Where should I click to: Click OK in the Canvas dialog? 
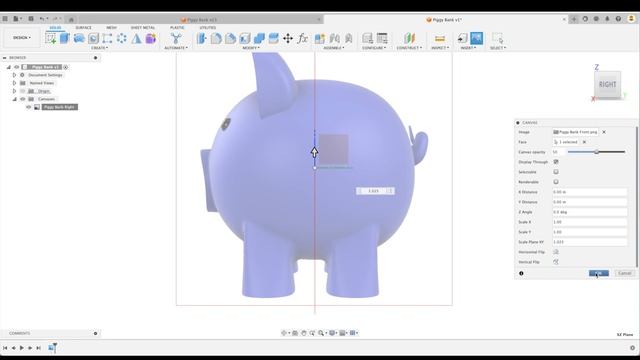pyautogui.click(x=598, y=273)
